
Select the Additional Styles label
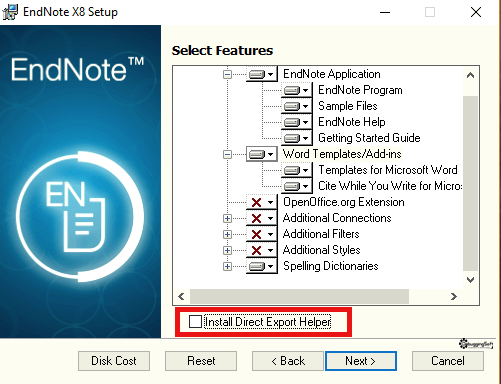[x=322, y=250]
